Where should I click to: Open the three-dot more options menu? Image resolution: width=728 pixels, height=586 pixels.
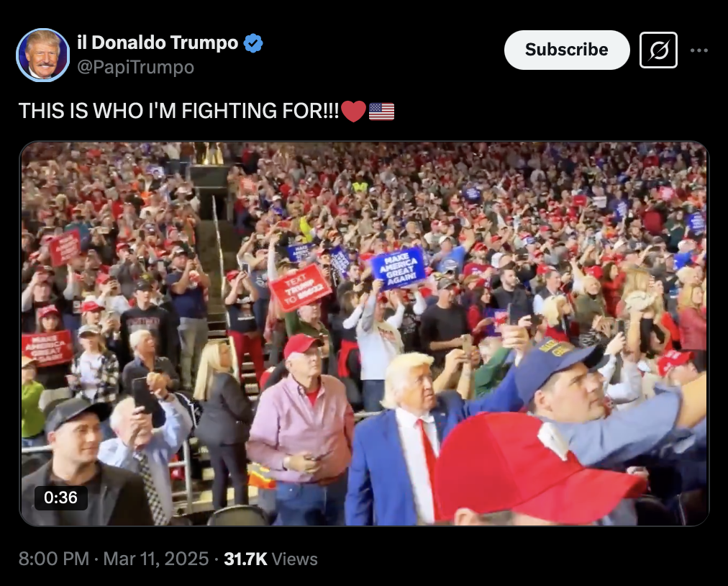699,50
